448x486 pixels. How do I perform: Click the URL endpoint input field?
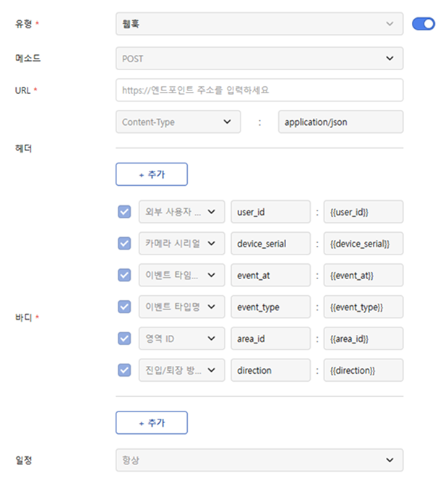tap(259, 90)
